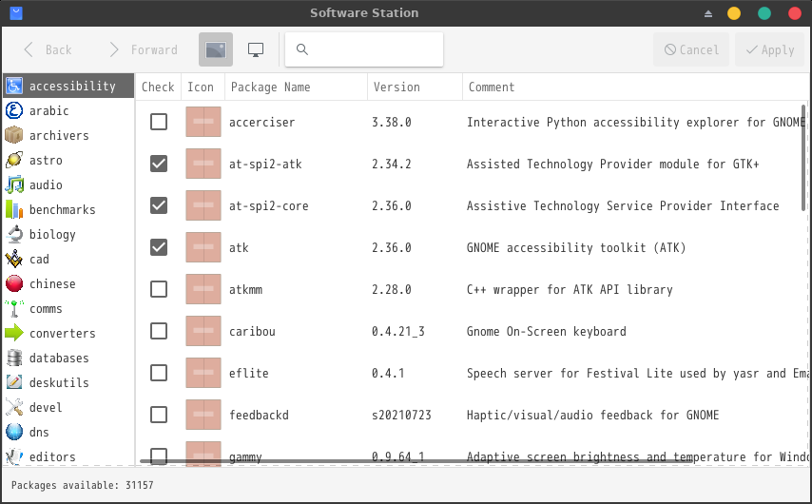812x504 pixels.
Task: Click the eflite version 0.4.1 cell
Action: [388, 373]
